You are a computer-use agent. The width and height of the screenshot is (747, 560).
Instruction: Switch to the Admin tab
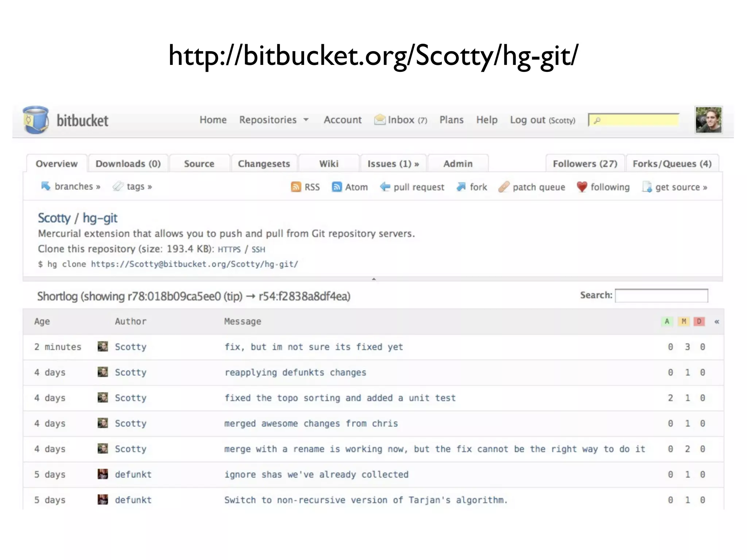[458, 164]
